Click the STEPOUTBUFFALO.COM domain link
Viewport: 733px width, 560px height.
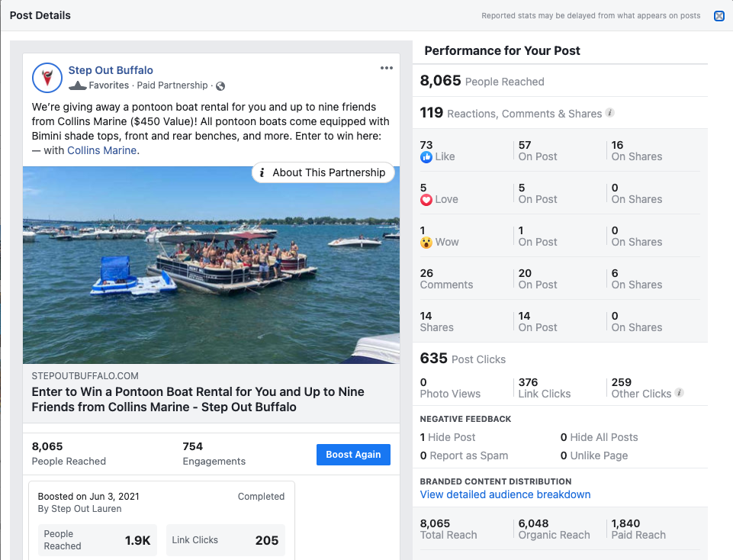click(x=85, y=376)
